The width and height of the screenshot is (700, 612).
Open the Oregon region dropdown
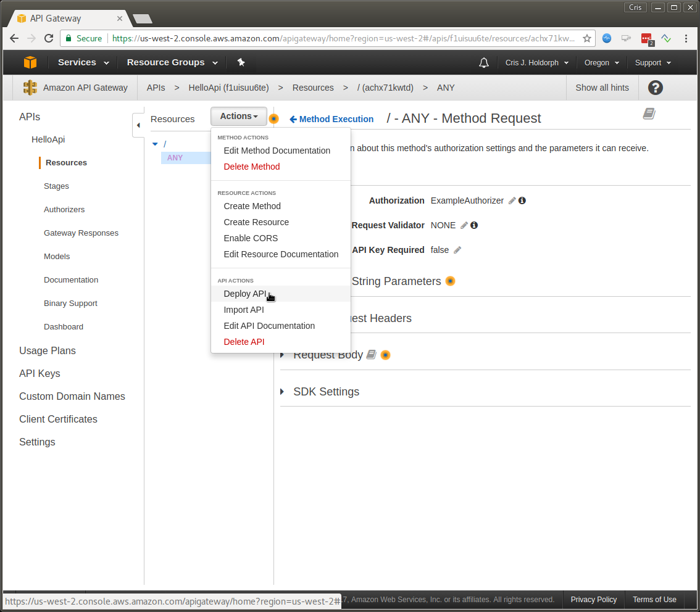[602, 63]
